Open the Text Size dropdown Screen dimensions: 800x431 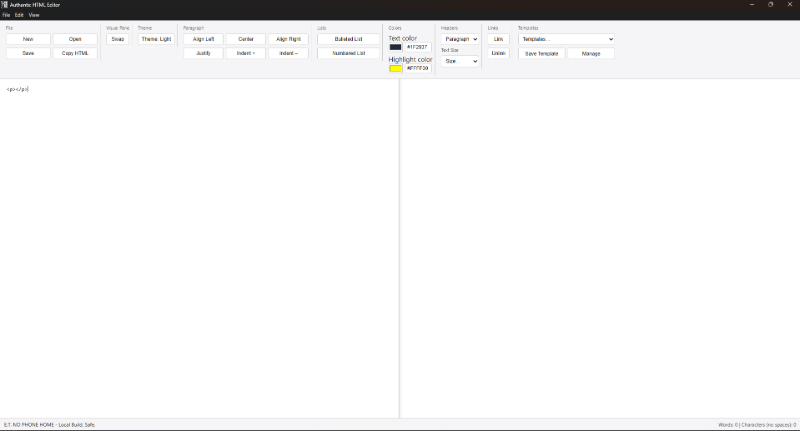[x=460, y=61]
